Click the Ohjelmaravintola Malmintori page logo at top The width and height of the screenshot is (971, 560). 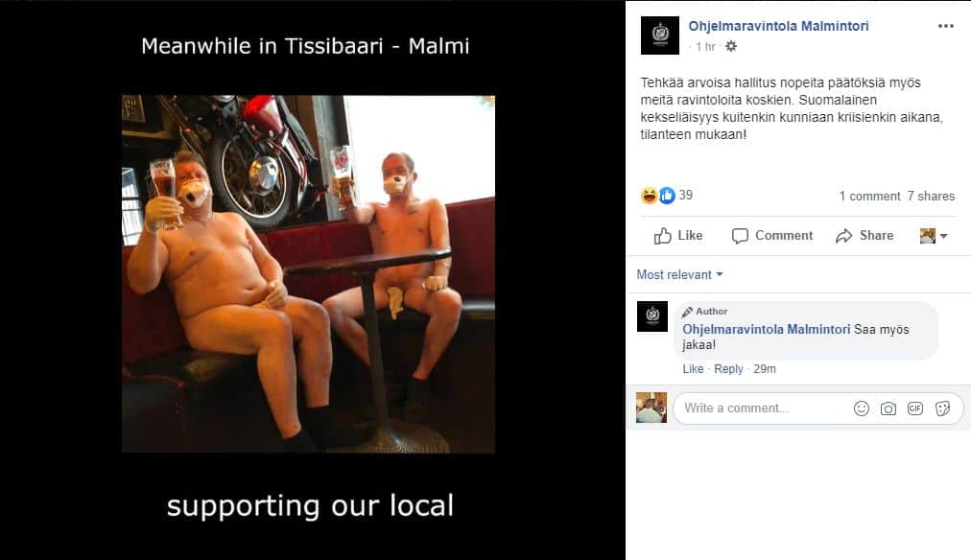(659, 35)
